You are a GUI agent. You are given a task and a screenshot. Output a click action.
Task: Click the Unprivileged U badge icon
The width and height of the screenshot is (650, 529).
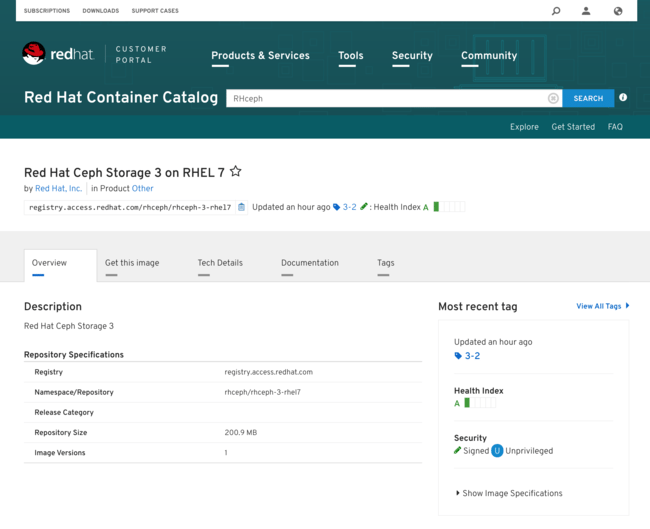click(x=497, y=451)
